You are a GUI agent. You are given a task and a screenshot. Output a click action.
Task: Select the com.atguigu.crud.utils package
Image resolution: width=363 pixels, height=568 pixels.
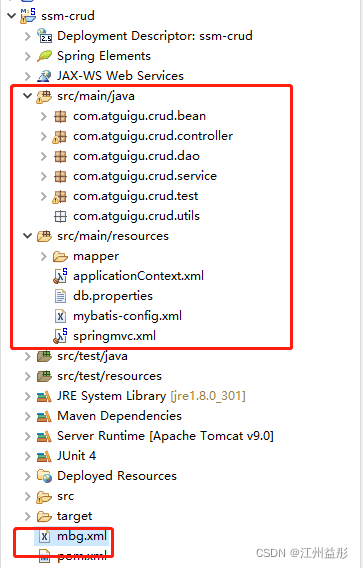point(136,216)
